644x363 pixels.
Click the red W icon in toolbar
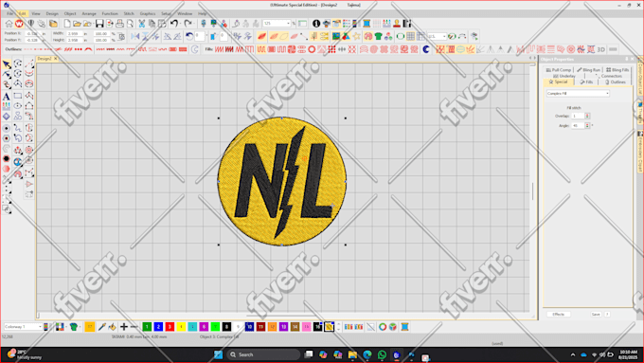coord(19,24)
